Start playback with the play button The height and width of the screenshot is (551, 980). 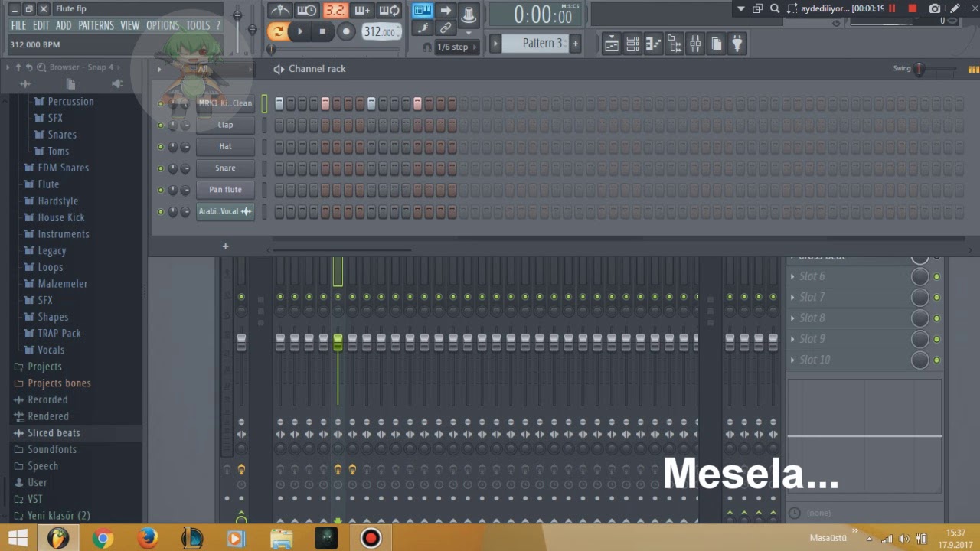(300, 31)
